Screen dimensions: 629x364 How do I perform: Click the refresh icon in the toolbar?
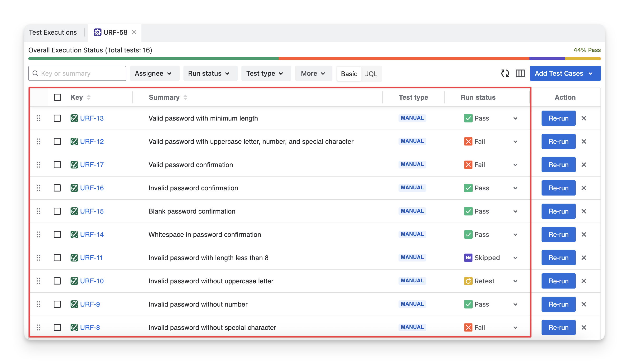pyautogui.click(x=505, y=73)
